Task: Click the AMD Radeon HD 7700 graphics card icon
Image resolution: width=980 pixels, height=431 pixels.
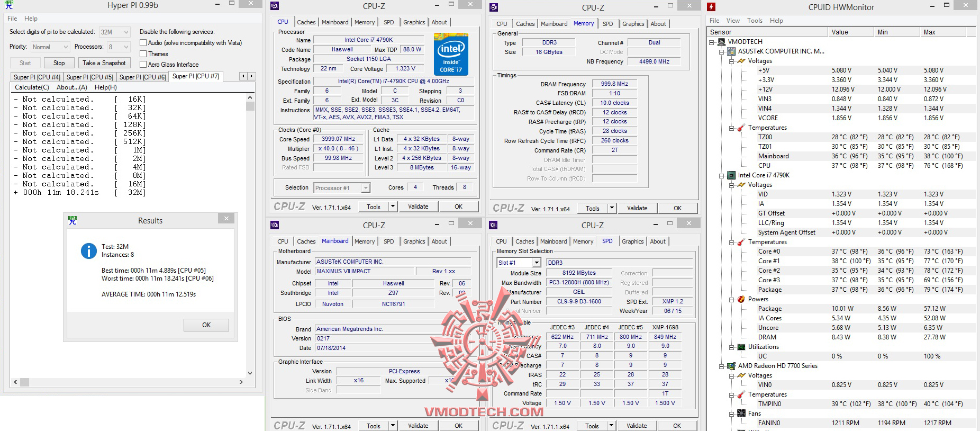Action: (x=731, y=366)
